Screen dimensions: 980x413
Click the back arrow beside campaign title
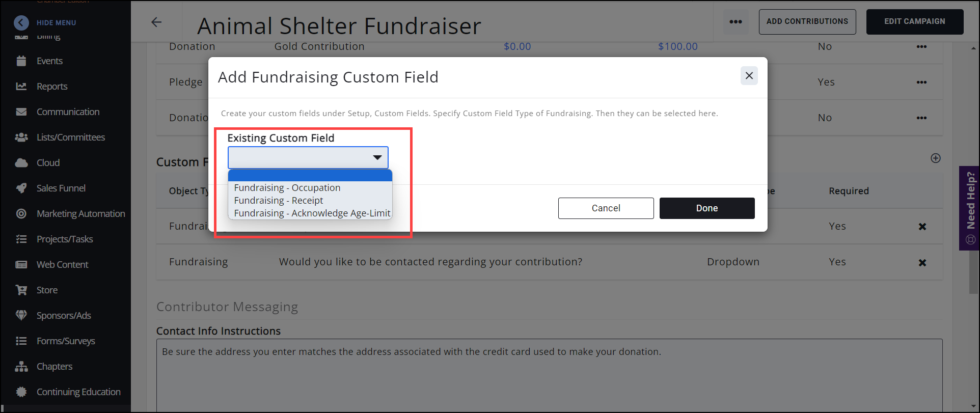point(156,22)
